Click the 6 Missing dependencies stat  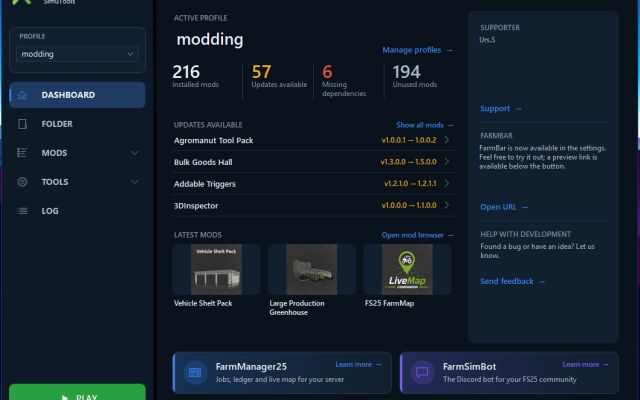pyautogui.click(x=344, y=81)
